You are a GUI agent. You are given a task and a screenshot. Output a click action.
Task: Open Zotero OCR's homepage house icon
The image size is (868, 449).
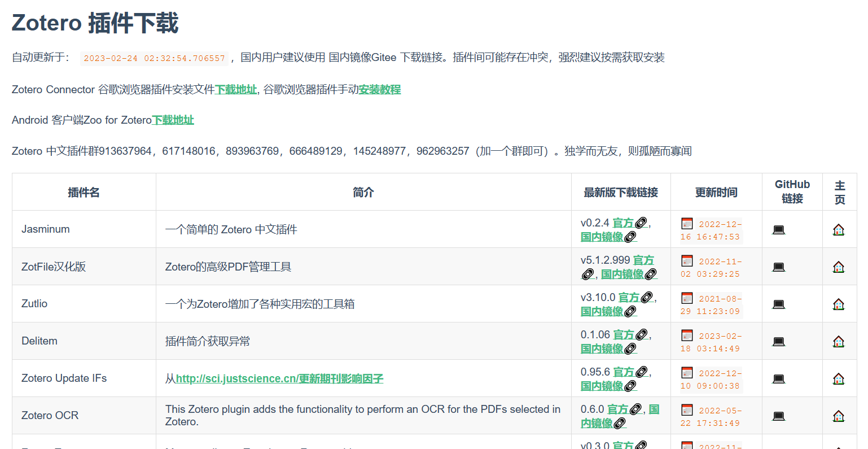point(839,415)
